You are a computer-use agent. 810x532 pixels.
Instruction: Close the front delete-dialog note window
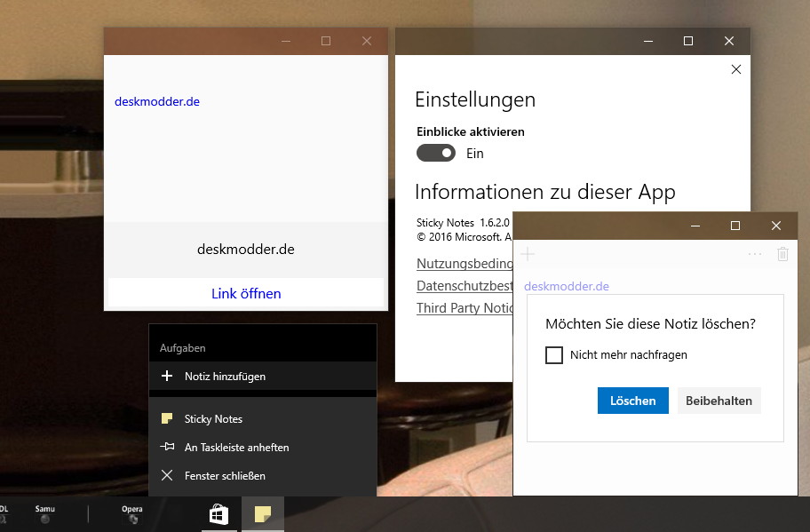776,226
